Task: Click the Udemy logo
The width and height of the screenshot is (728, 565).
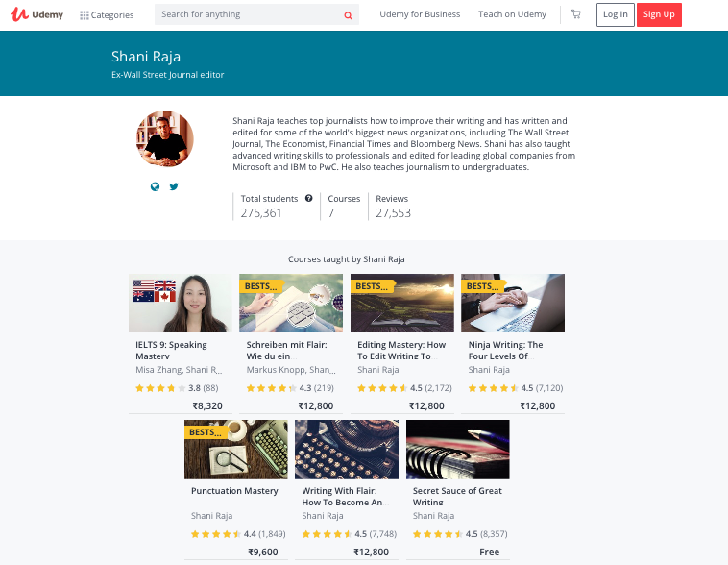Action: [36, 14]
